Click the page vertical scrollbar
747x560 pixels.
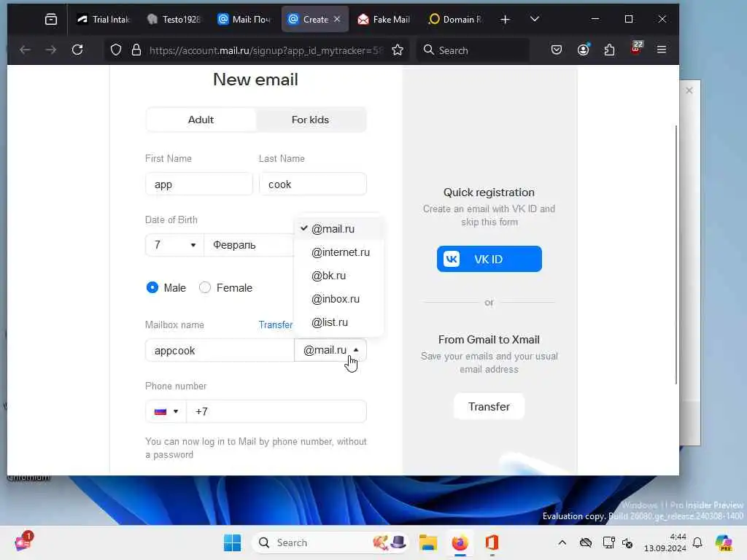676,254
